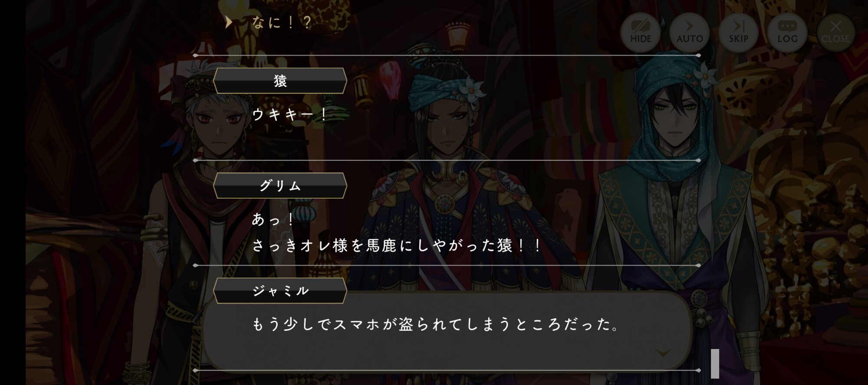Select the さっきオレ様を馬鹿にしやがった猿 line
Viewport: 868px width, 385px height.
(396, 246)
